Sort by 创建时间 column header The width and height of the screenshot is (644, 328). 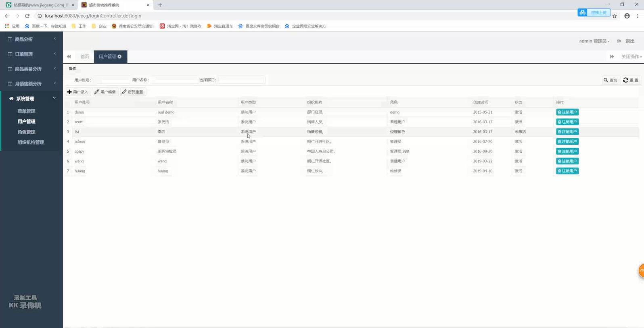click(x=481, y=102)
